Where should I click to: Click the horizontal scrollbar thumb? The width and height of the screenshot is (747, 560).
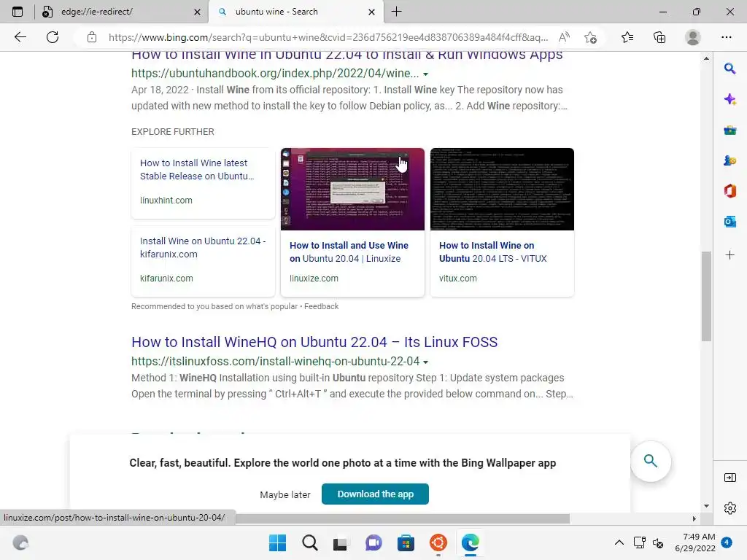[403, 518]
